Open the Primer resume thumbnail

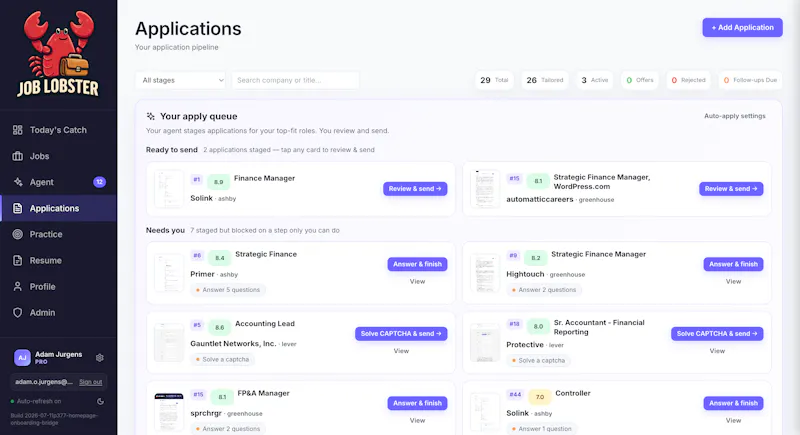coord(169,273)
